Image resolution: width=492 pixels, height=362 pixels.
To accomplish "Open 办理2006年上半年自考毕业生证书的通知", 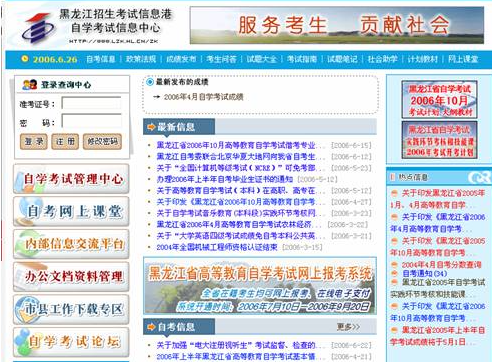I will pos(225,179).
